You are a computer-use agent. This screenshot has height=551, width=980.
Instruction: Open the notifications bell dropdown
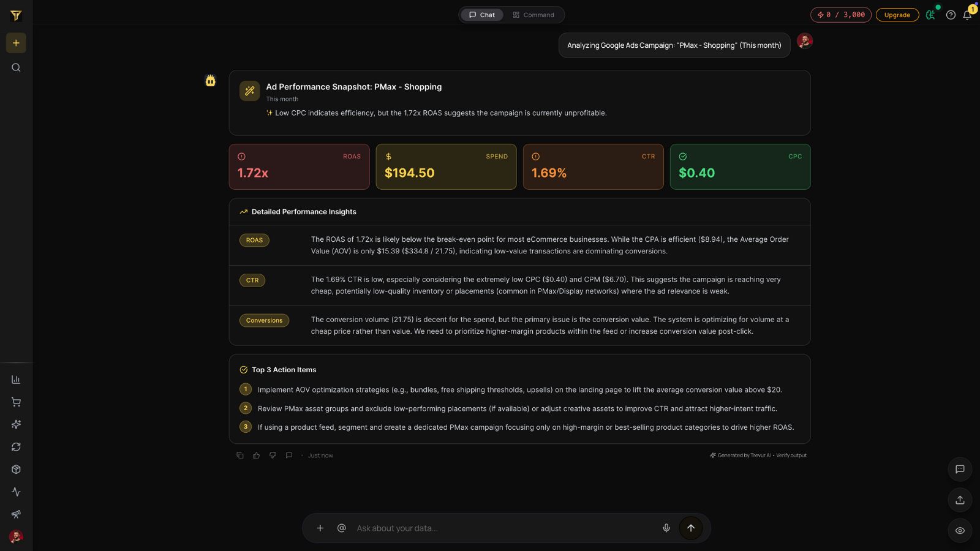pos(968,15)
